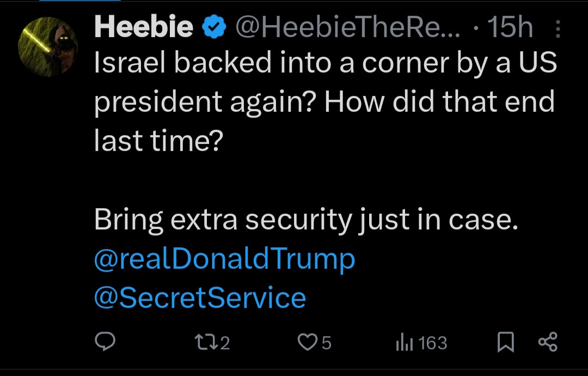
Task: Repost the tweet using the retweet arrows icon
Action: (204, 342)
